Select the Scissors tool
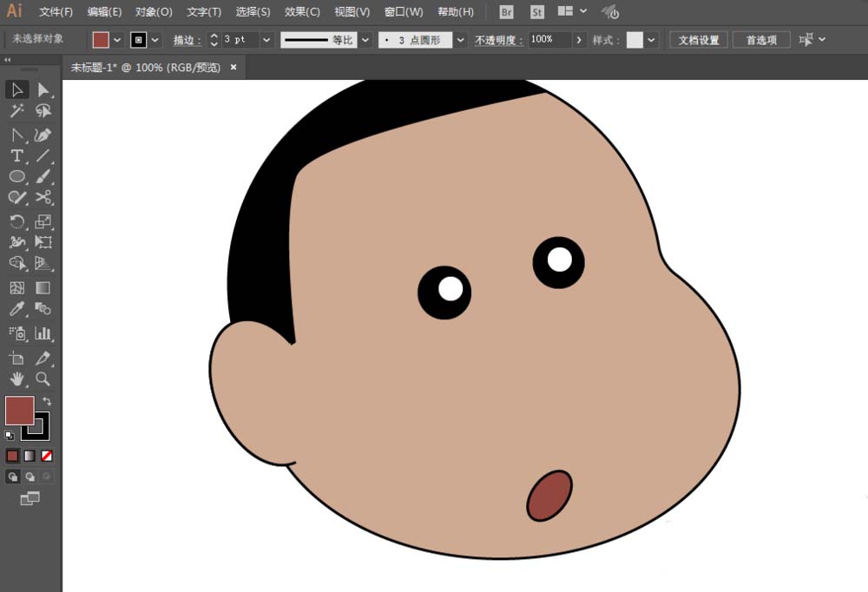868x592 pixels. (x=43, y=198)
